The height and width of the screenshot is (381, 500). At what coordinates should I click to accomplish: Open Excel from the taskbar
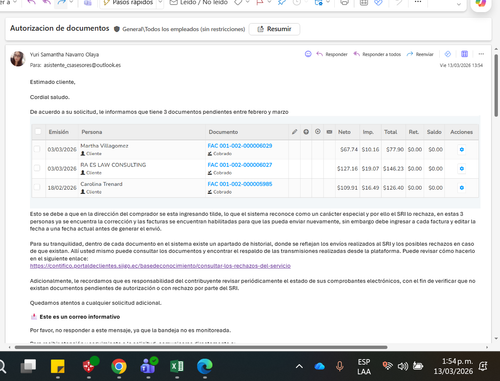point(177,366)
